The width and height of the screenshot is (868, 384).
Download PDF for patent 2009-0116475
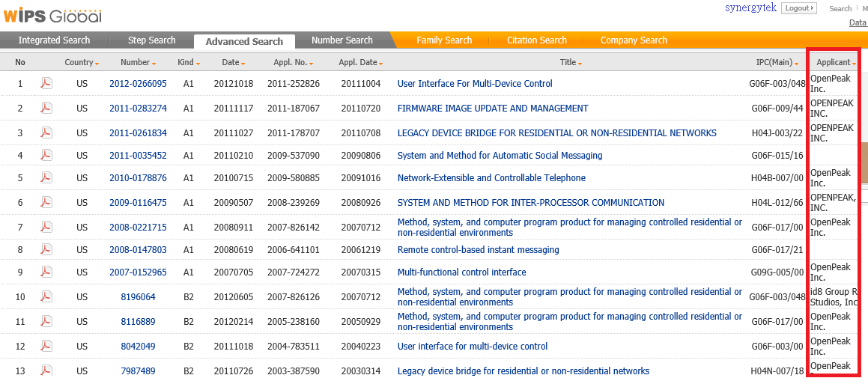46,203
